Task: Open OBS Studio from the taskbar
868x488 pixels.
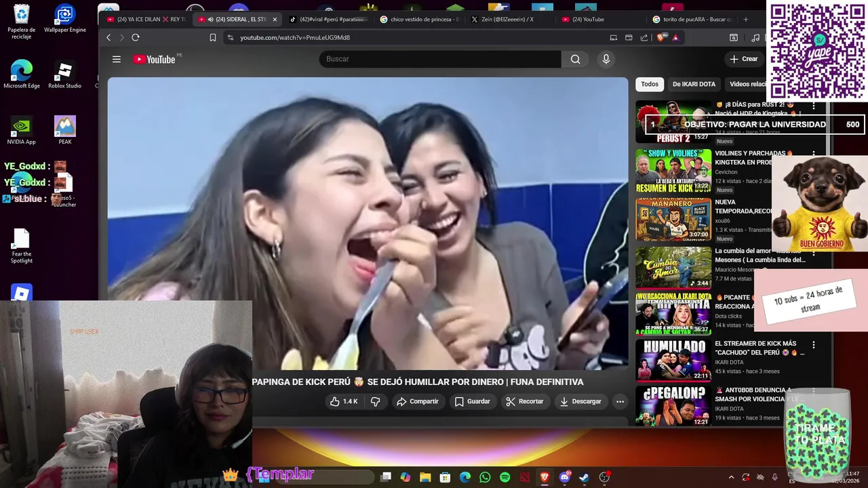Action: [x=604, y=477]
